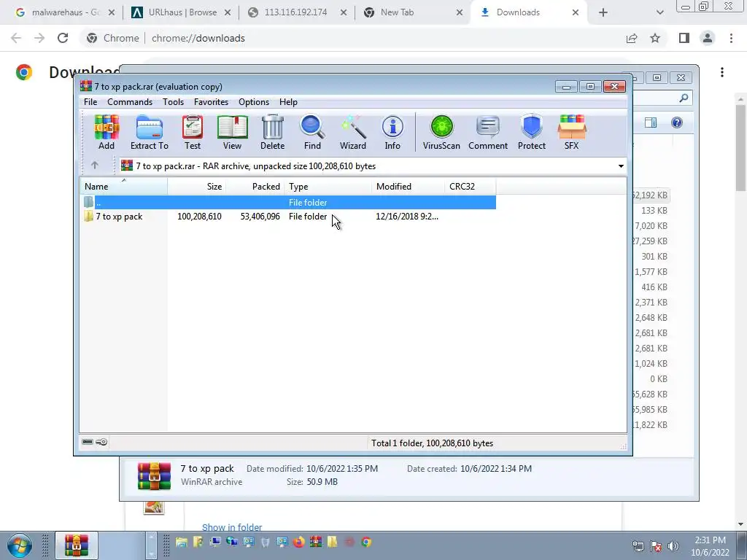Open the Help menu
Screen dimensions: 747x560
tap(288, 102)
